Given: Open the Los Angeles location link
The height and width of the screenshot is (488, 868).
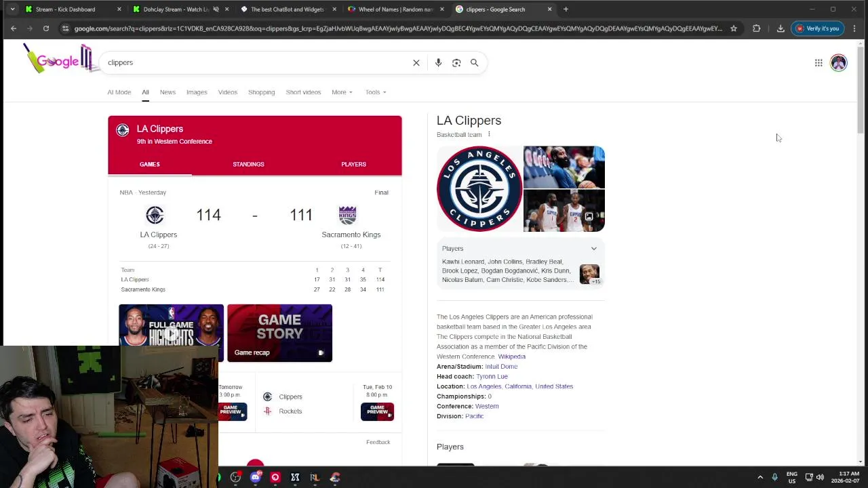Looking at the screenshot, I should click(x=484, y=386).
